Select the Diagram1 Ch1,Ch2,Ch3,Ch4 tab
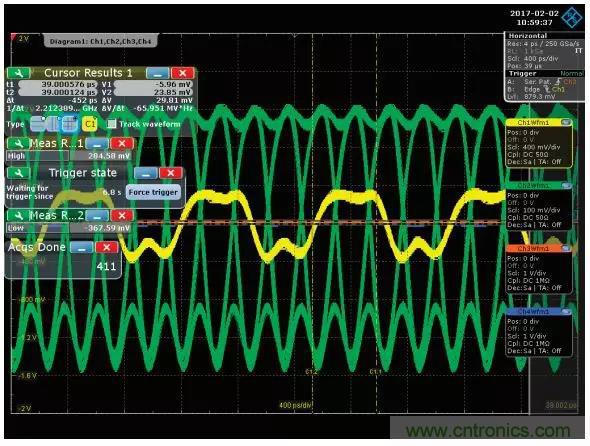The height and width of the screenshot is (446, 590). 100,41
